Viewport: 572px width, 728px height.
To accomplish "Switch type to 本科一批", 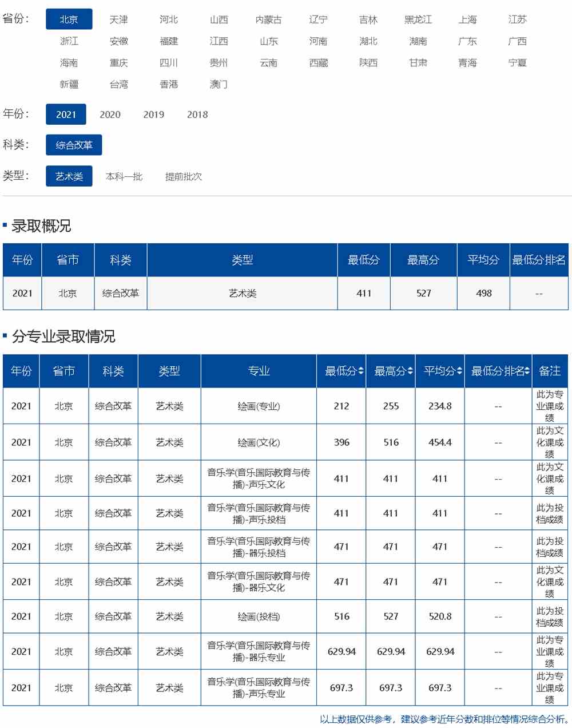I will coord(124,176).
